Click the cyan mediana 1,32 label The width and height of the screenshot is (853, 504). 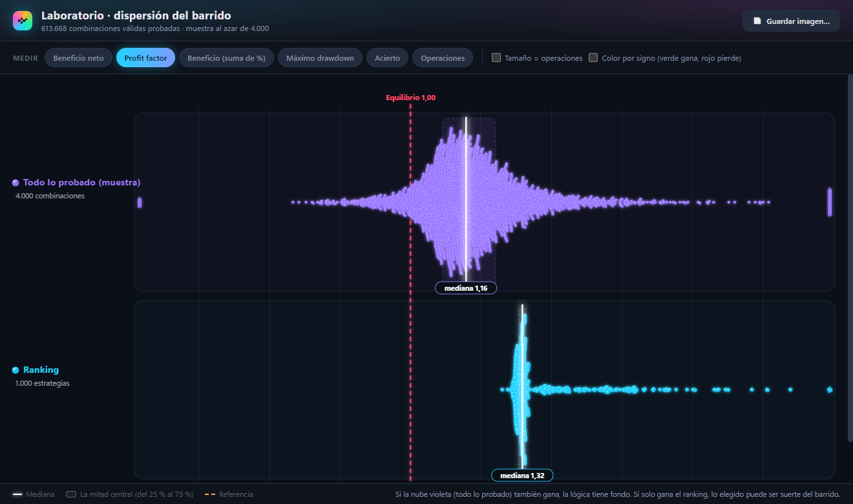tap(522, 476)
